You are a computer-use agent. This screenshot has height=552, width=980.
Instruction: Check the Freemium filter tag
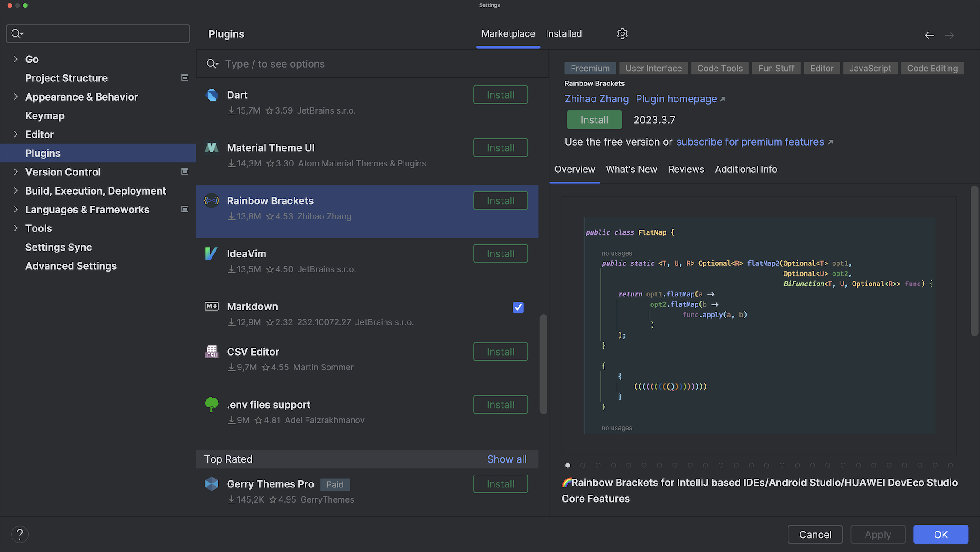click(590, 67)
